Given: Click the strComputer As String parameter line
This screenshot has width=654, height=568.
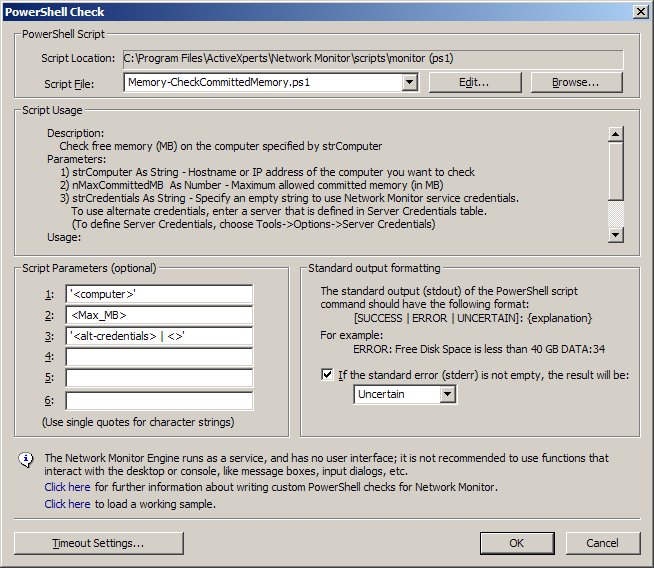Looking at the screenshot, I should click(x=267, y=172).
